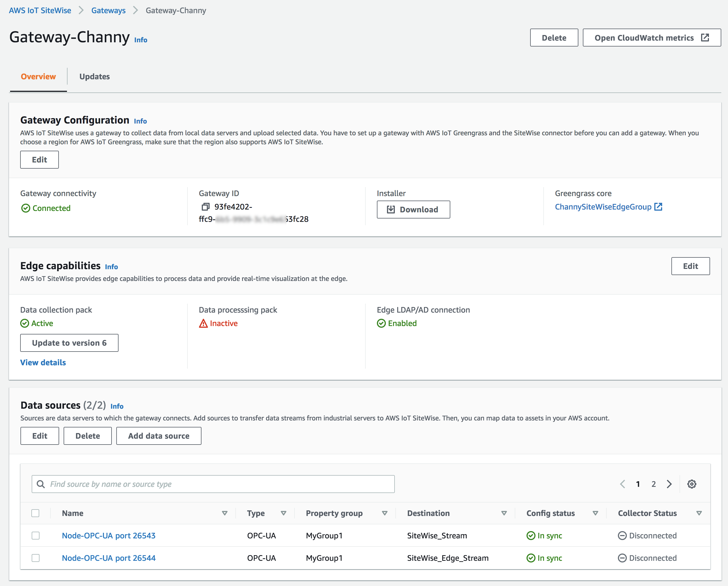Select the Overview tab

coord(38,77)
